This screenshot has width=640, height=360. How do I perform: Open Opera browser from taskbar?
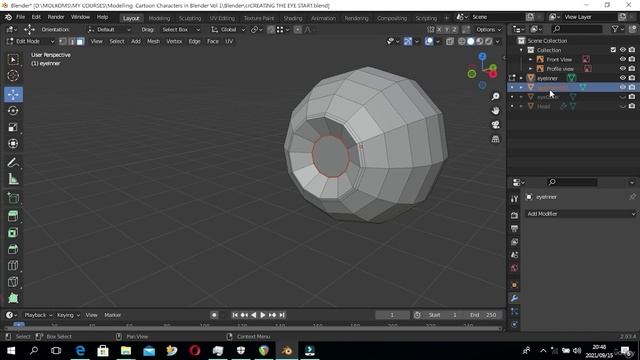tap(195, 351)
